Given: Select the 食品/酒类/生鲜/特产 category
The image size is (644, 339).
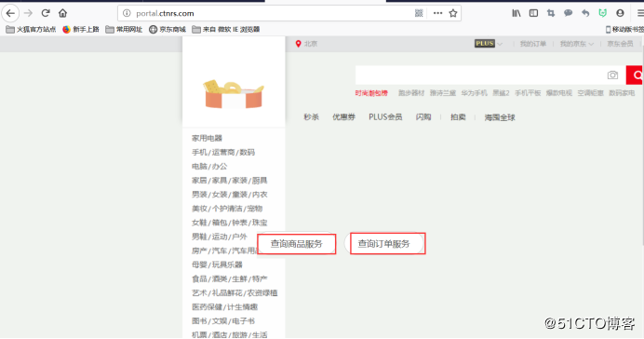Looking at the screenshot, I should 230,279.
